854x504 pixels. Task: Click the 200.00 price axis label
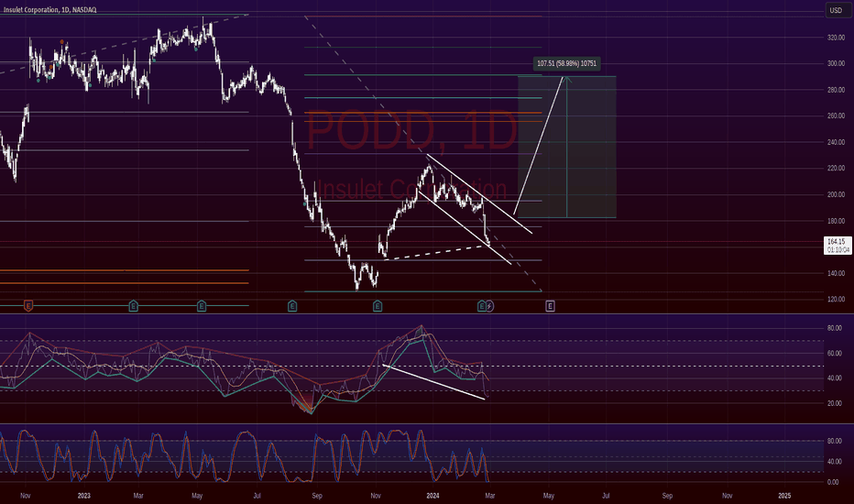(x=836, y=194)
